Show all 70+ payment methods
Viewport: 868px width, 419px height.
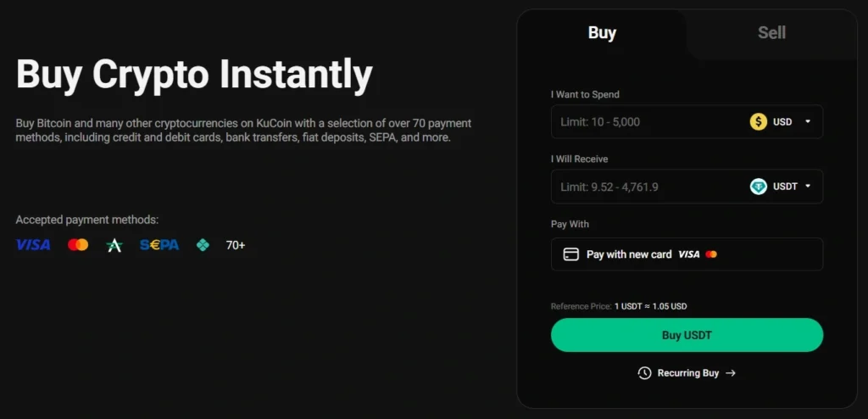(x=236, y=245)
